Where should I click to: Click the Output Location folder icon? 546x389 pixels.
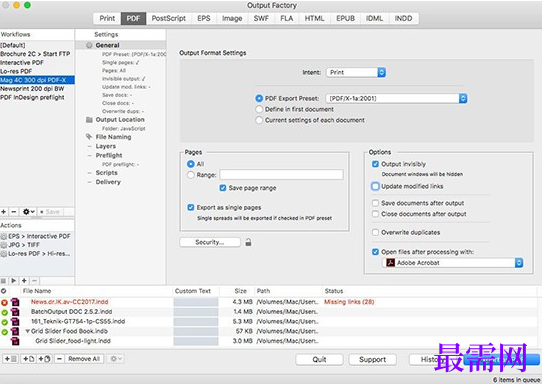pos(89,120)
